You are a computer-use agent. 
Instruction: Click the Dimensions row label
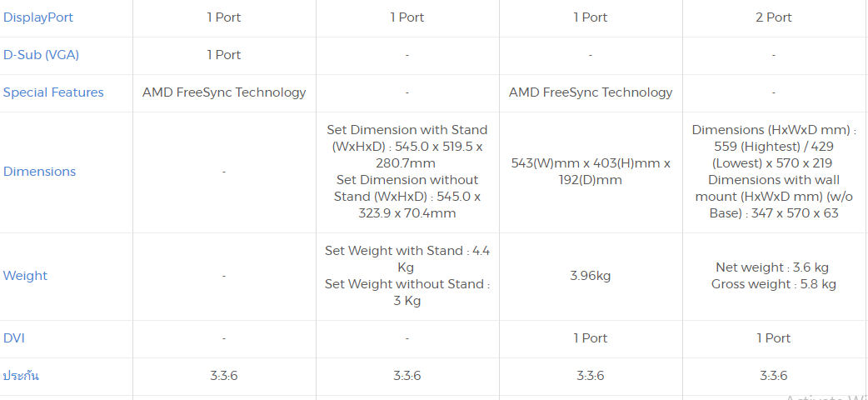[39, 172]
